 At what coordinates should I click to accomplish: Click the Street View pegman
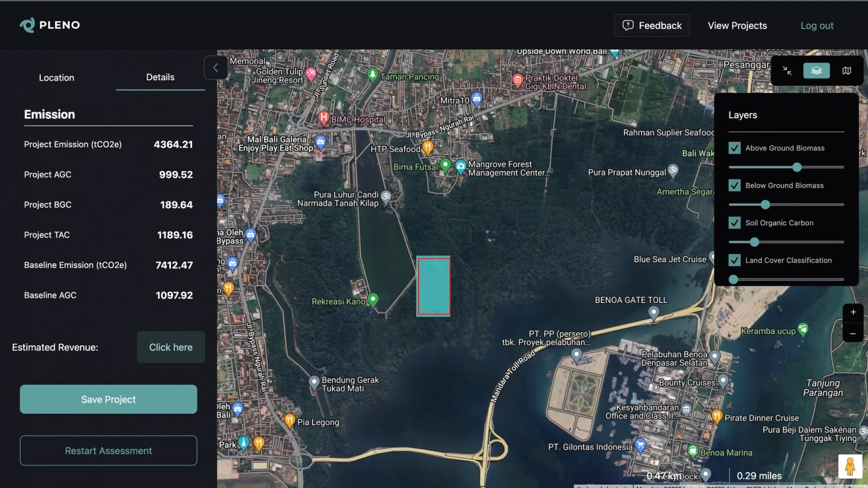[850, 466]
